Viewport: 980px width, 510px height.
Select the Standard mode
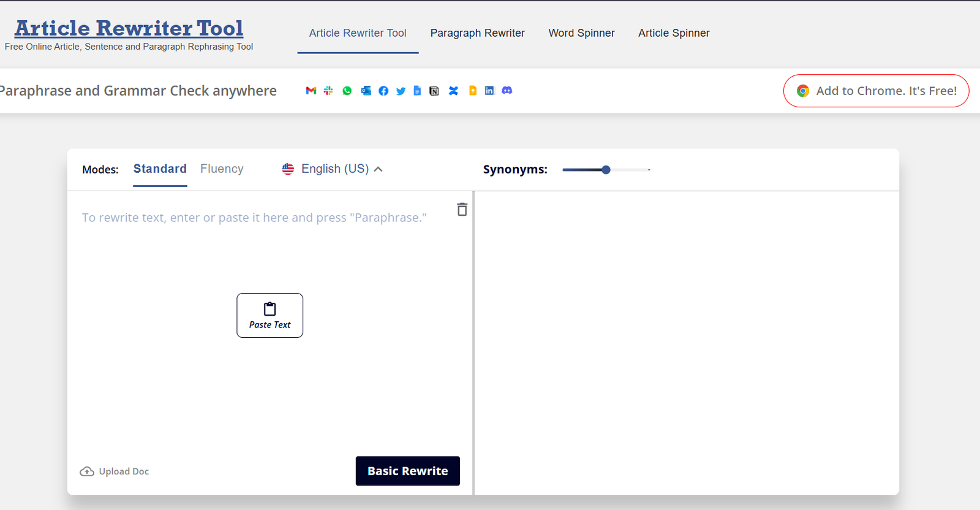[x=160, y=169]
